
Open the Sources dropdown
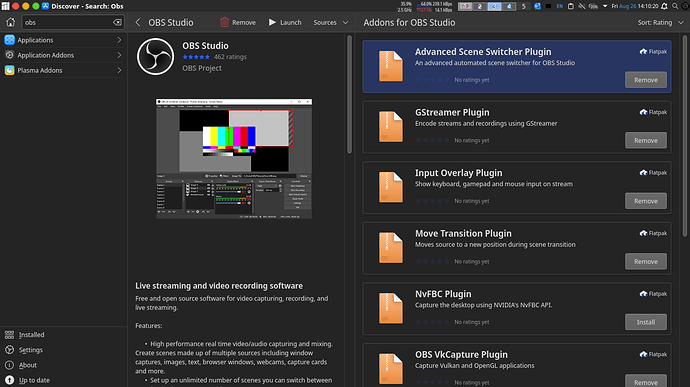point(330,22)
